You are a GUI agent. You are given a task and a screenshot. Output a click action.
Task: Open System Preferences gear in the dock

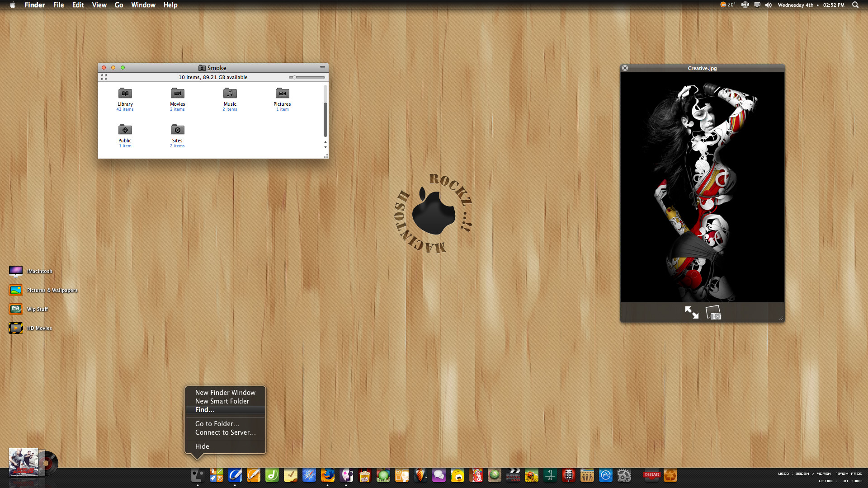pos(624,475)
